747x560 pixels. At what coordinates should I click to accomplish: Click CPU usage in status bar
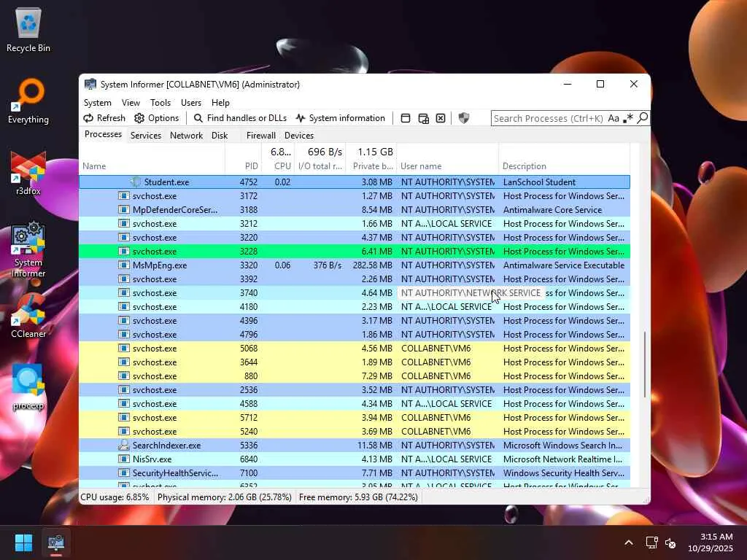[x=115, y=497]
